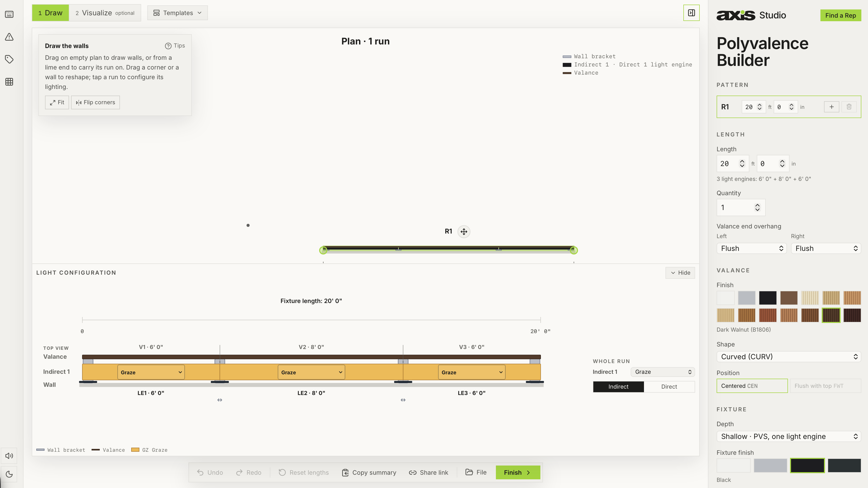Click the resize arrows between LE2 and LE3
Viewport: 868px width, 488px height.
point(403,400)
